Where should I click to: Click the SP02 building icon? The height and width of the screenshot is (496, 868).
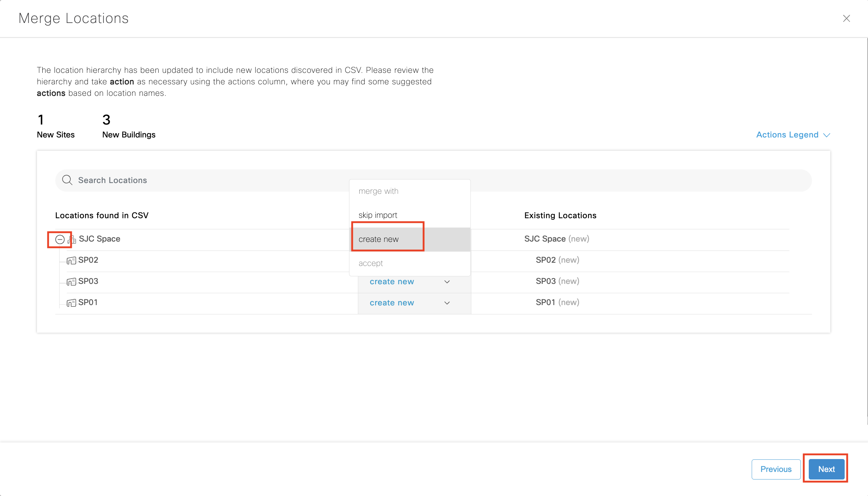71,260
